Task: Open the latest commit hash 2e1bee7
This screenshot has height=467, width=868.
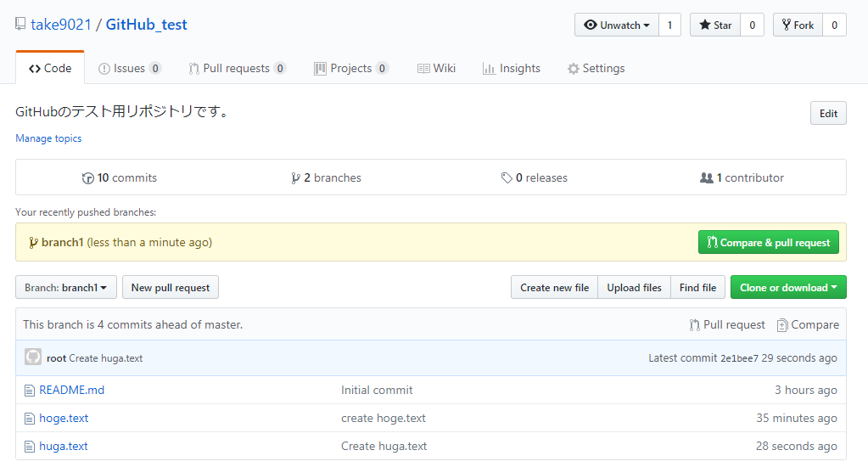Action: [739, 358]
